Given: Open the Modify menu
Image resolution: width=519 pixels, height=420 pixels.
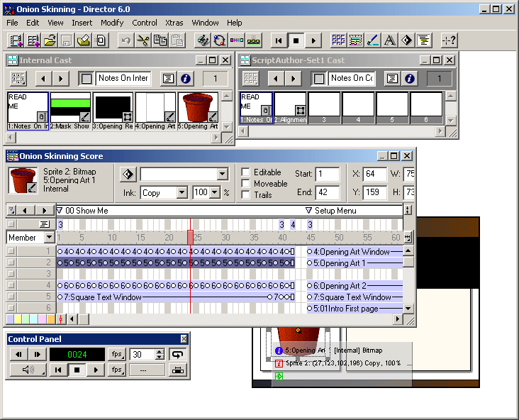Looking at the screenshot, I should point(112,23).
